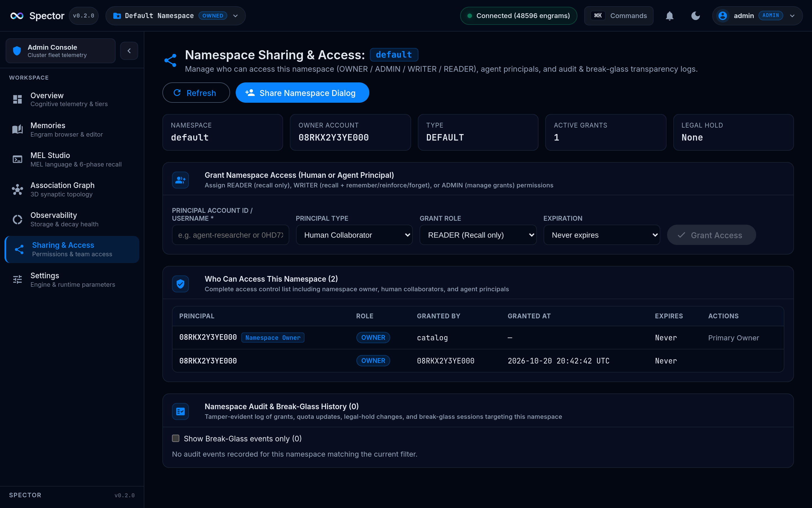Click the Admin Console shield icon
This screenshot has height=508, width=812.
click(17, 51)
